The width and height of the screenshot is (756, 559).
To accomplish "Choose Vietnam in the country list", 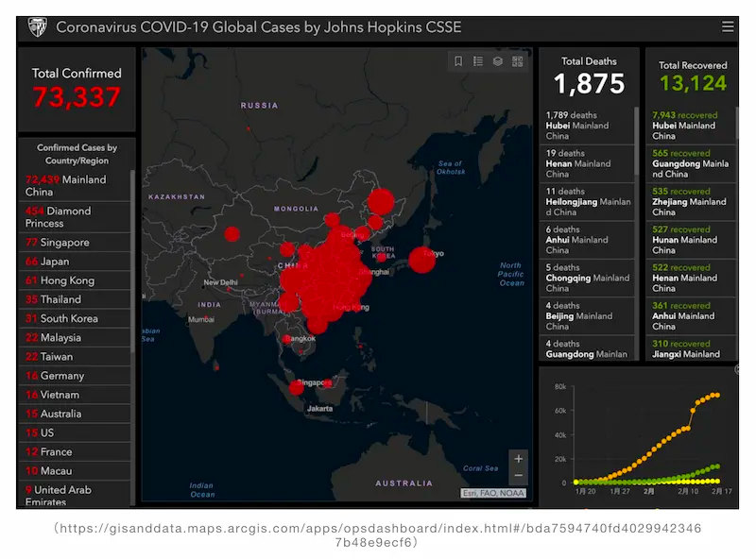I will click(75, 395).
